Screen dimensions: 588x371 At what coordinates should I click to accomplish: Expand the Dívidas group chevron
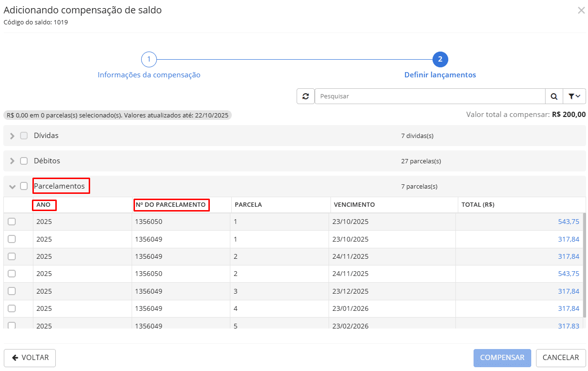tap(12, 136)
